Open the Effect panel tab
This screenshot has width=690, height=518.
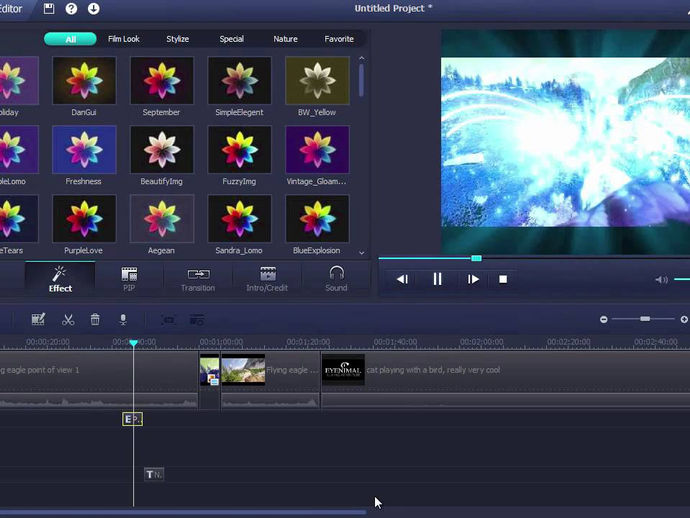(x=60, y=279)
